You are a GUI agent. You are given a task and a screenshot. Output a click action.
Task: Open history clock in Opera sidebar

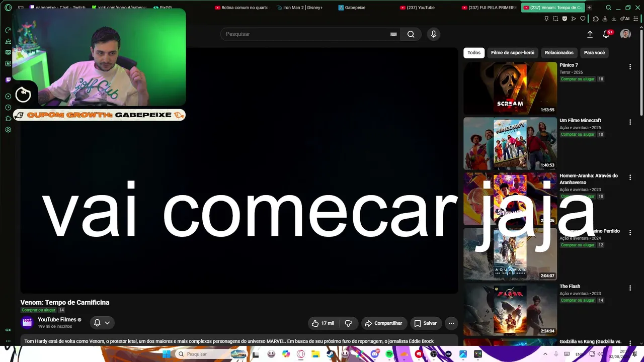pos(8,108)
